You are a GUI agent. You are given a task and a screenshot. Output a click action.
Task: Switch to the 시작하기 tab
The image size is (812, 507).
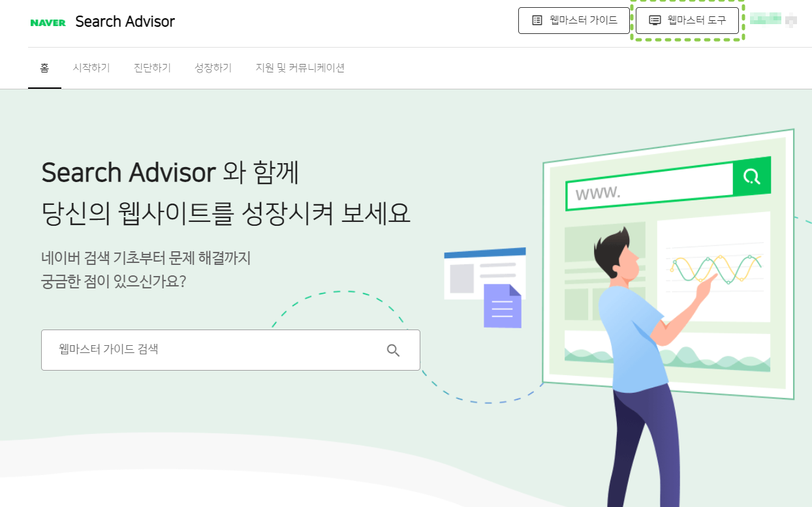tap(91, 68)
